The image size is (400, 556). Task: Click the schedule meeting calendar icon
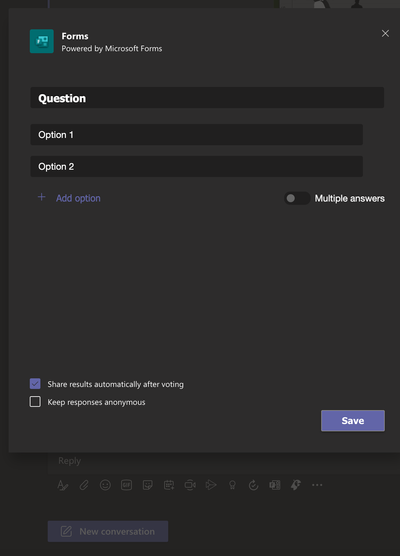point(169,485)
